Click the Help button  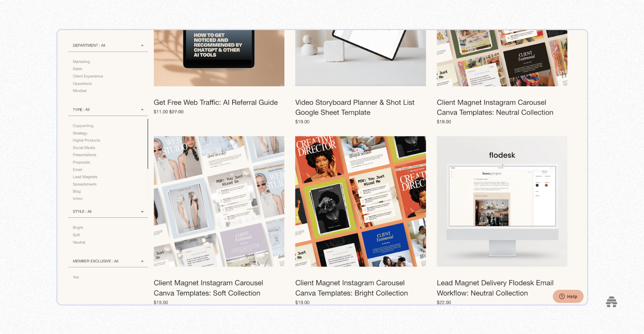[x=568, y=296]
